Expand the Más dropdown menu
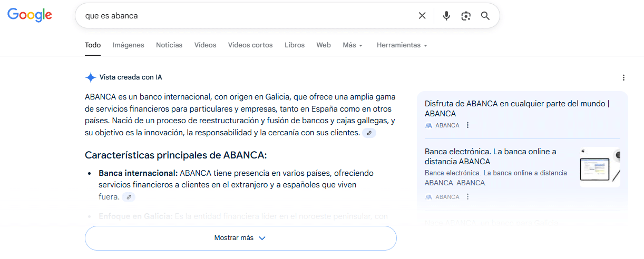 click(x=352, y=45)
